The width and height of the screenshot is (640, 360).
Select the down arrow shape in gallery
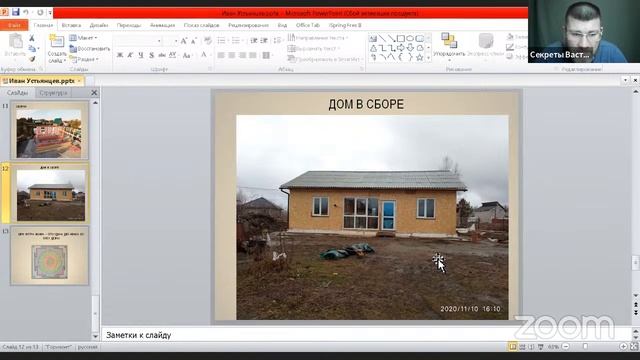click(410, 48)
